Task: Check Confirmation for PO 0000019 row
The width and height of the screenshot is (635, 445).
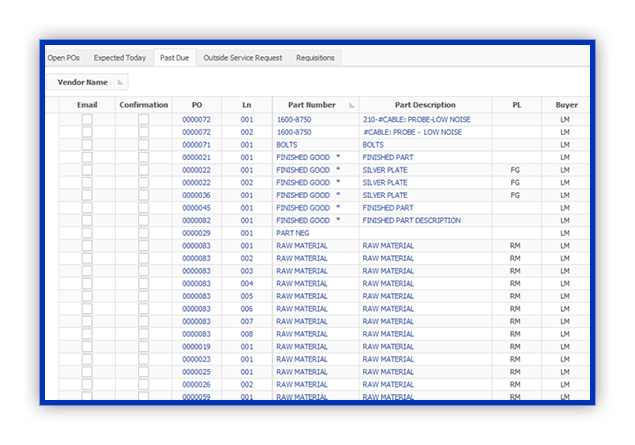Action: (x=143, y=347)
